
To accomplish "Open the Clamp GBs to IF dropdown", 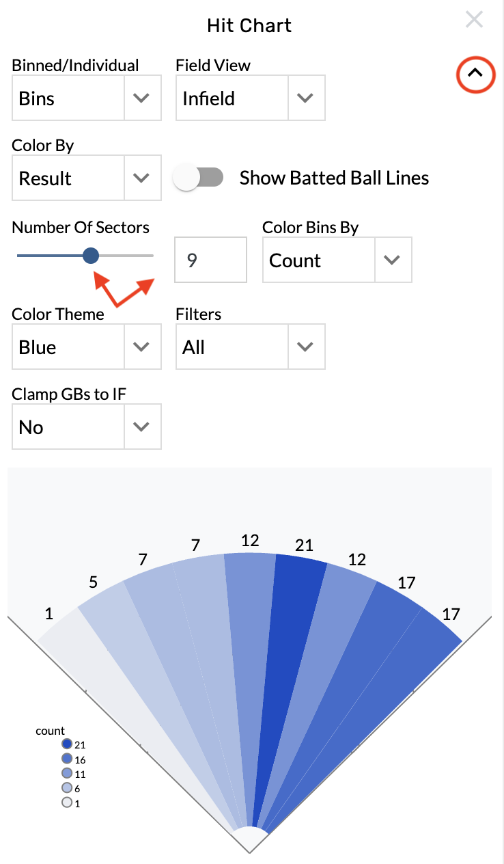I will coord(87,427).
